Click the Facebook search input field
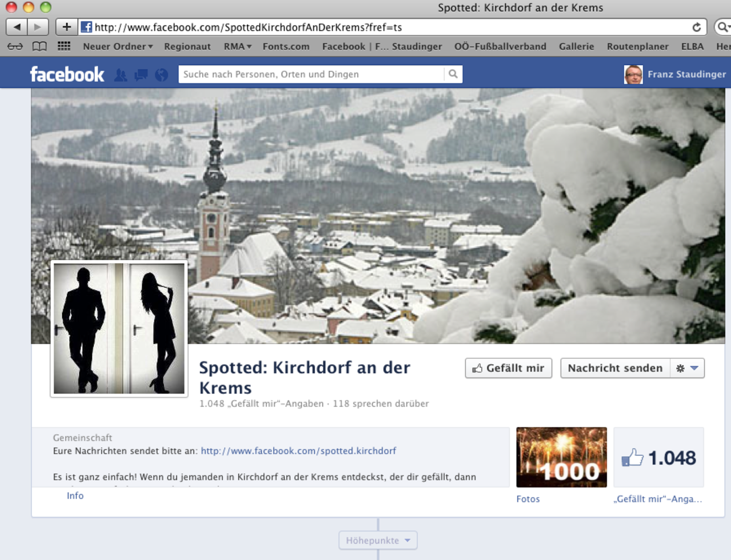Image resolution: width=731 pixels, height=560 pixels. 311,74
